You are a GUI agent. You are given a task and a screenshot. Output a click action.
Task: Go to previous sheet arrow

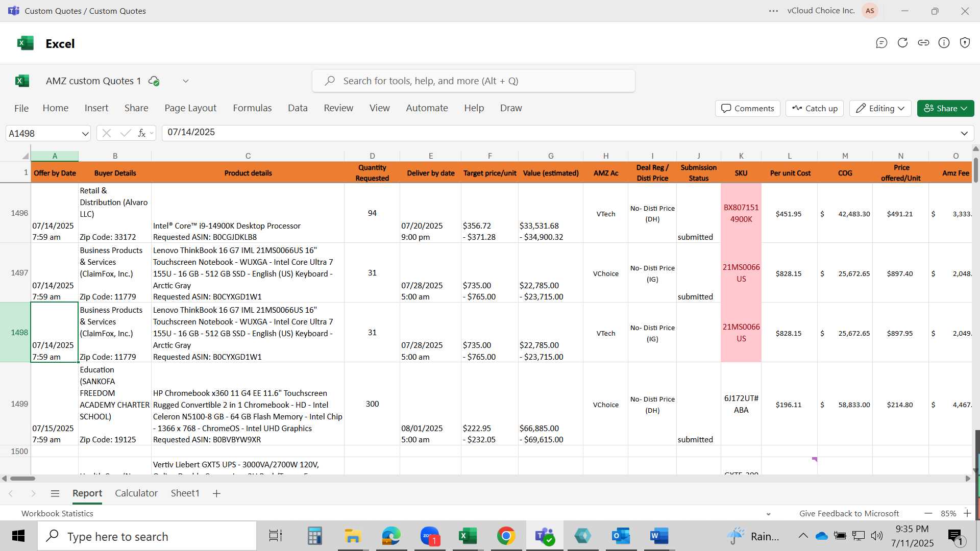(11, 493)
